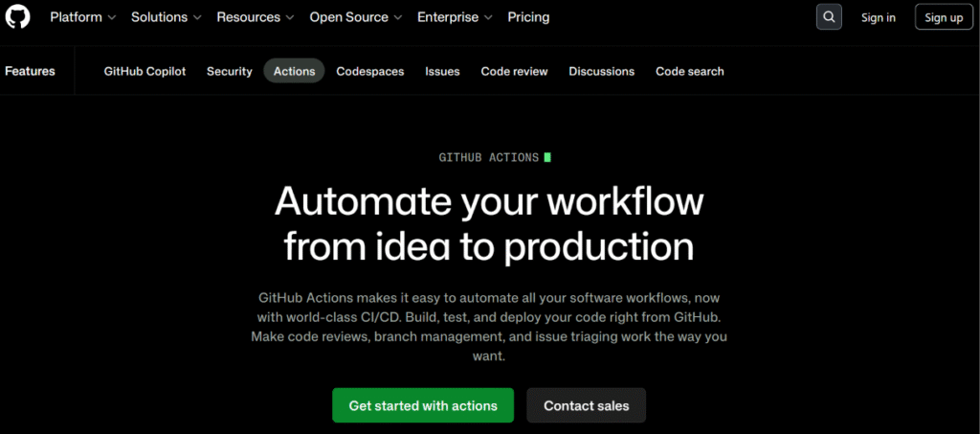This screenshot has width=980, height=434.
Task: Click the GITHUB ACTIONS label text
Action: (x=489, y=157)
